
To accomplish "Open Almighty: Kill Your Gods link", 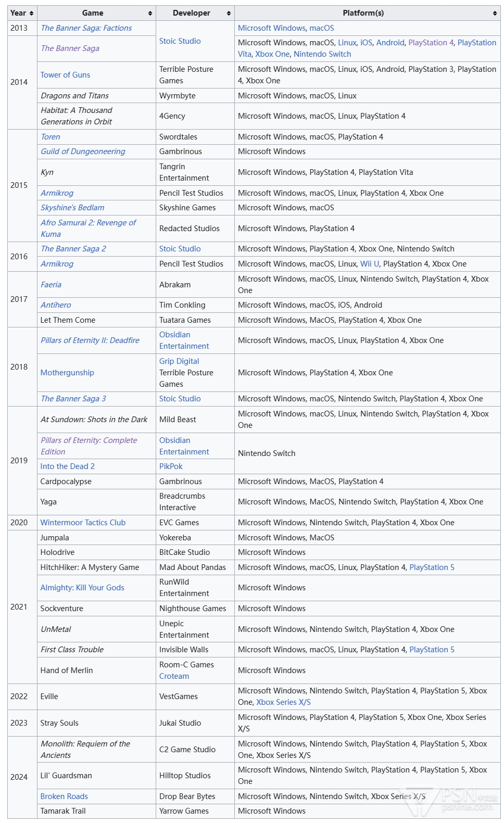I will click(x=82, y=588).
